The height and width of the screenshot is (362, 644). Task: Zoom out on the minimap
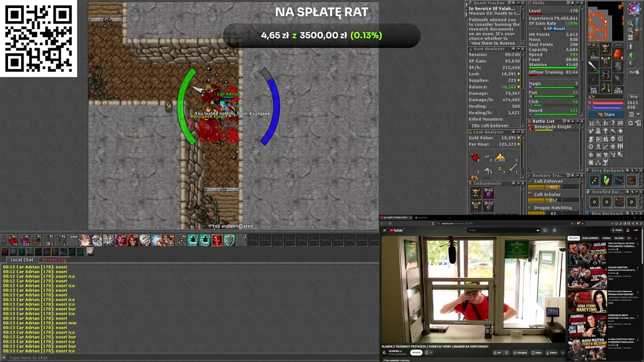(631, 23)
